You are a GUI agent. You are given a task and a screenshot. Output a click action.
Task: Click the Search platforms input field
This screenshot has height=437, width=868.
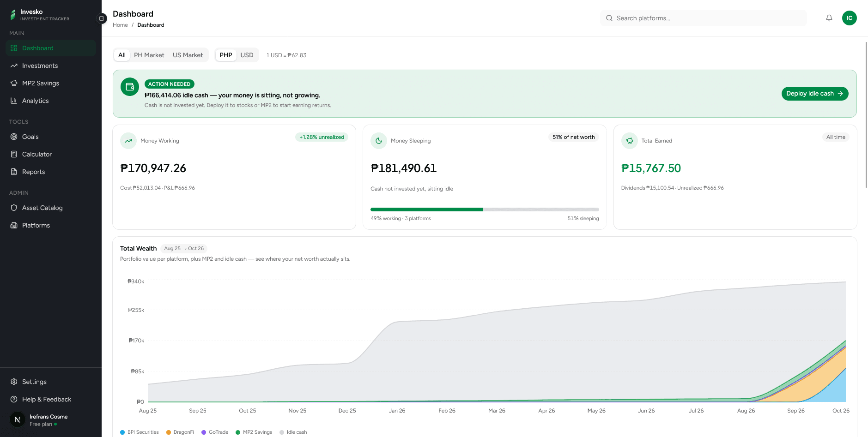click(704, 18)
